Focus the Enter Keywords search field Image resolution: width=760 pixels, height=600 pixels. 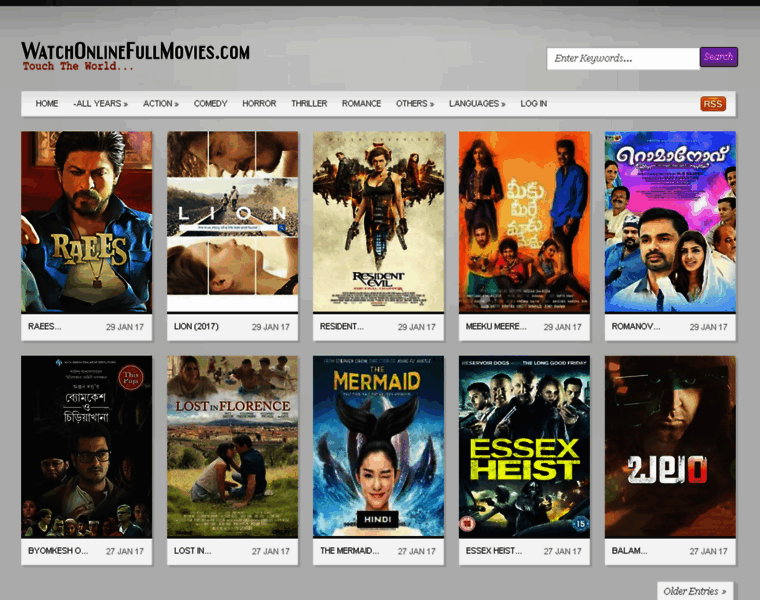[x=622, y=59]
